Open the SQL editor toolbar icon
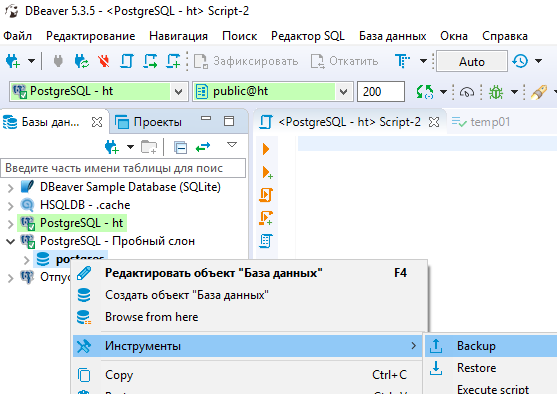Screen dimensions: 557x394 click(126, 61)
